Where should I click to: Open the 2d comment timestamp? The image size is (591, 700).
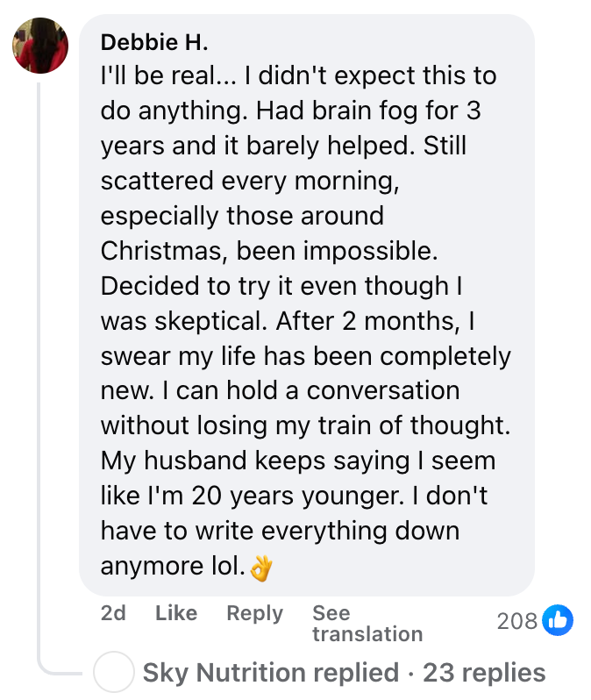point(113,613)
